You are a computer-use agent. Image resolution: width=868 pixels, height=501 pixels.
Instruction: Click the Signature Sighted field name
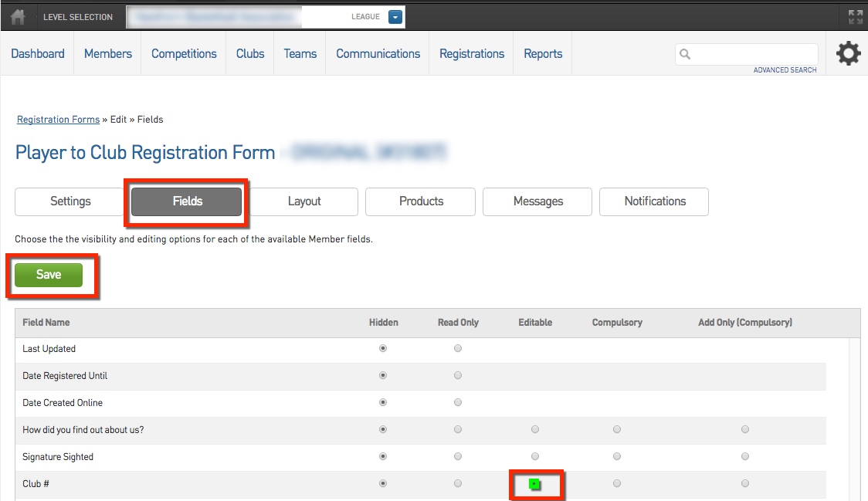click(x=58, y=457)
